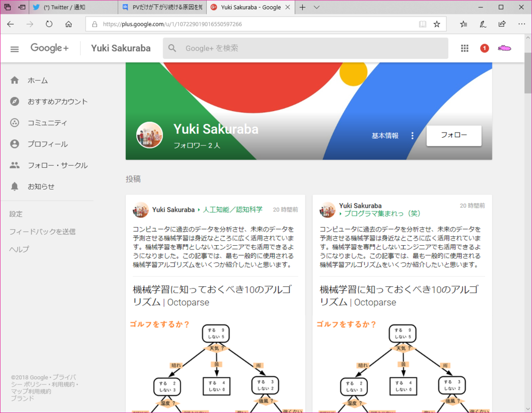Click right post's article title 機械学習に知っておくべき
Screen dimensions: 532x413
pos(400,296)
